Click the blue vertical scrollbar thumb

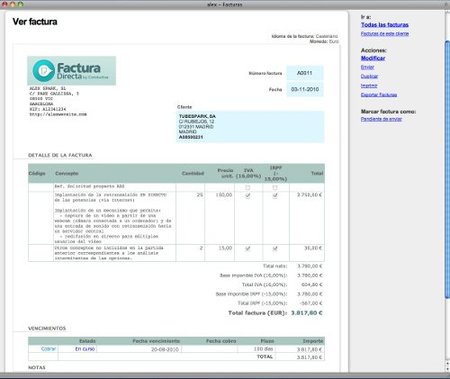tap(447, 170)
